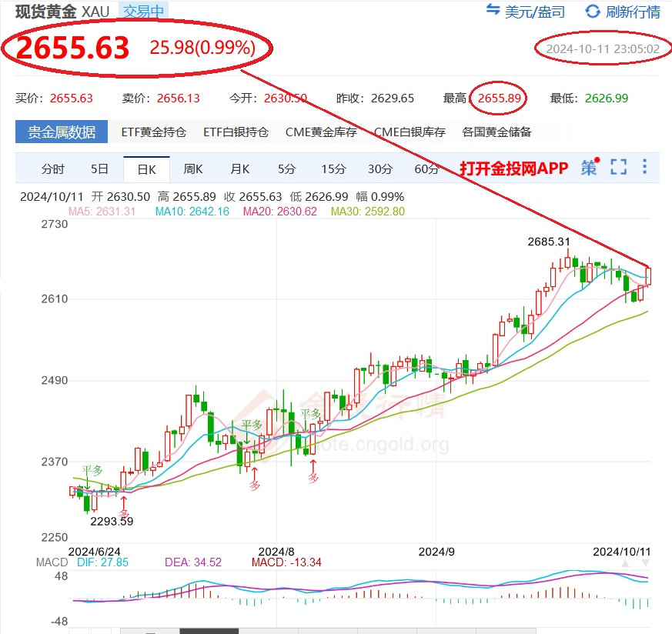672x634 pixels.
Task: Click the fullscreen chart icon
Action: (x=618, y=169)
